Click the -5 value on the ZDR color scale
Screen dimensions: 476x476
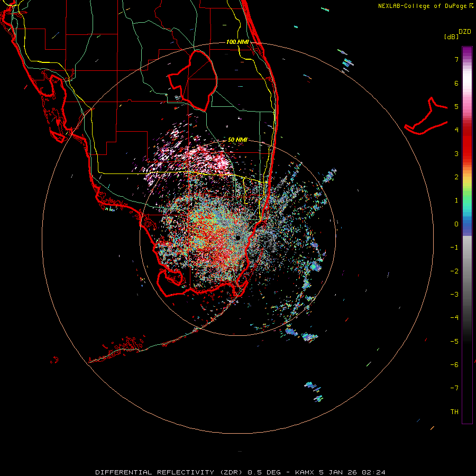[454, 341]
